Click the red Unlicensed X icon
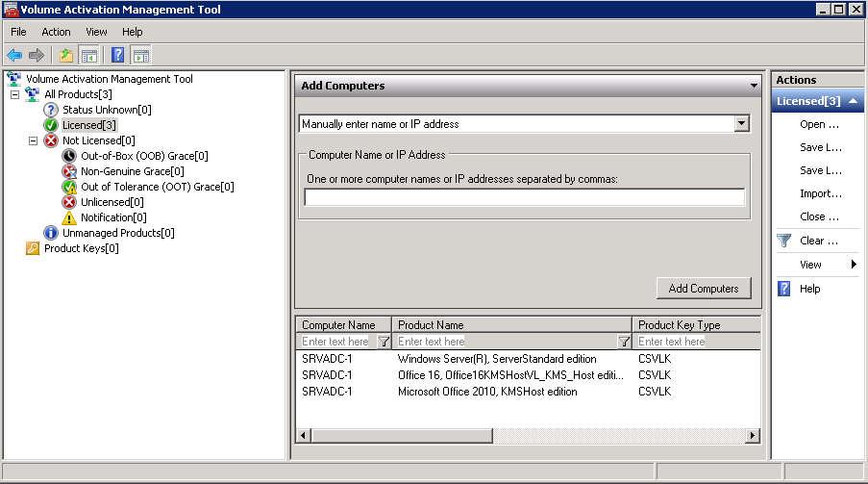The width and height of the screenshot is (868, 484). (x=68, y=202)
